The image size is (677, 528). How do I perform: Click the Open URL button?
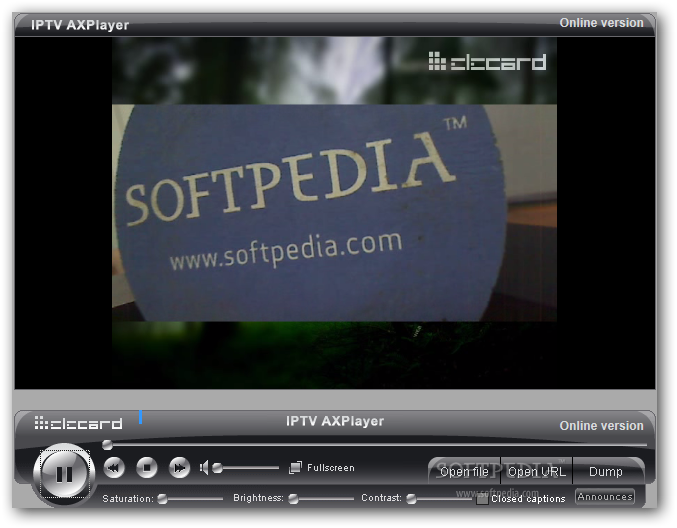[x=536, y=471]
